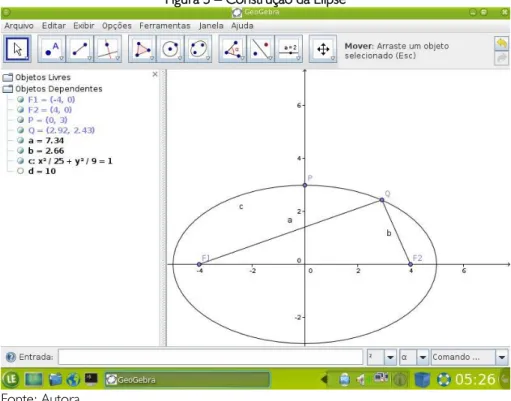Collapse the Objetos Livres folder
The height and width of the screenshot is (401, 511).
tap(7, 77)
